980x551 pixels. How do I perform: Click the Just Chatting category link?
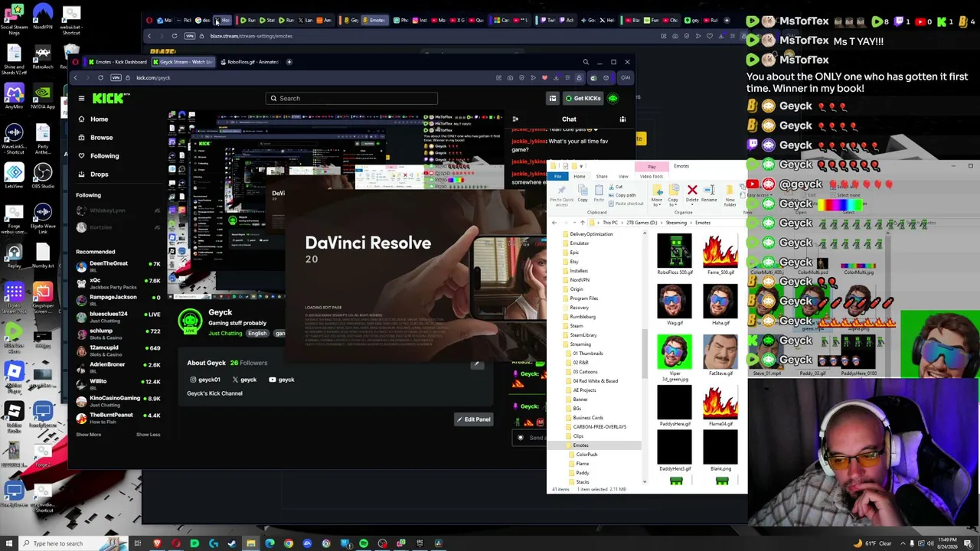click(x=225, y=333)
